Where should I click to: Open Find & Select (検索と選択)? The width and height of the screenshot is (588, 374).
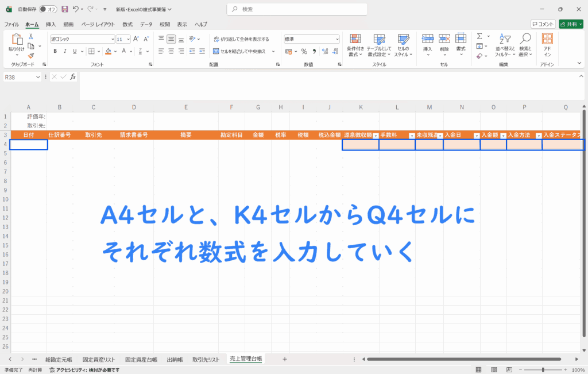click(x=525, y=44)
